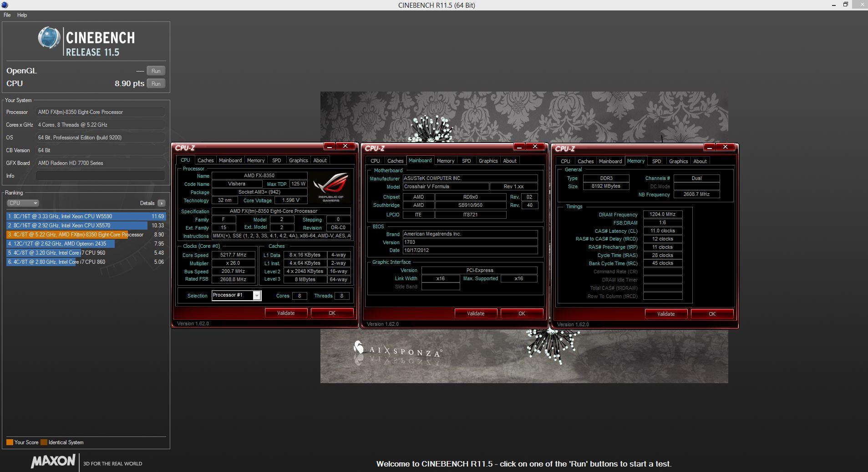Click the Info input field
The width and height of the screenshot is (868, 472).
pyautogui.click(x=100, y=176)
